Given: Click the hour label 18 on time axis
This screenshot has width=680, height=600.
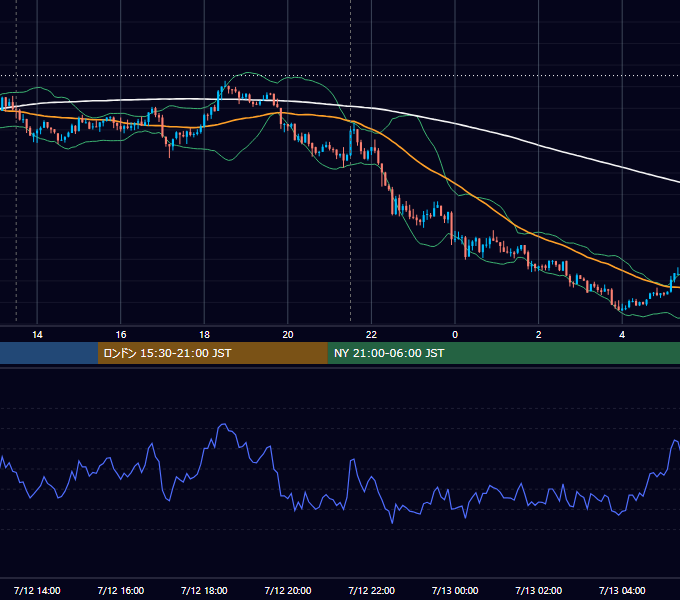Looking at the screenshot, I should coord(204,335).
